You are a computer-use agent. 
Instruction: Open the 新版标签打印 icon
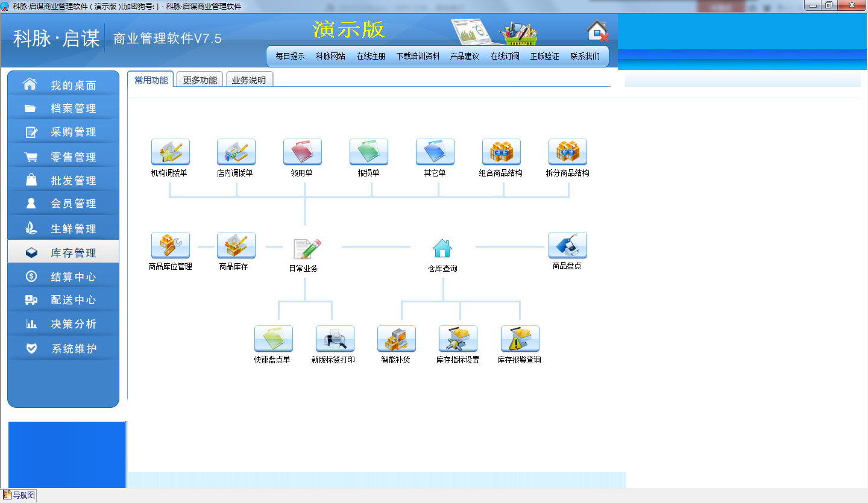pos(335,339)
